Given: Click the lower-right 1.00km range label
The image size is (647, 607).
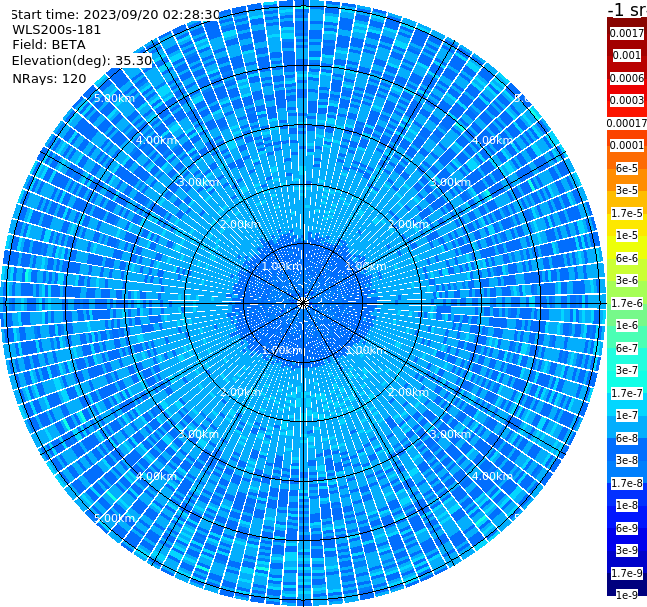Looking at the screenshot, I should (366, 350).
